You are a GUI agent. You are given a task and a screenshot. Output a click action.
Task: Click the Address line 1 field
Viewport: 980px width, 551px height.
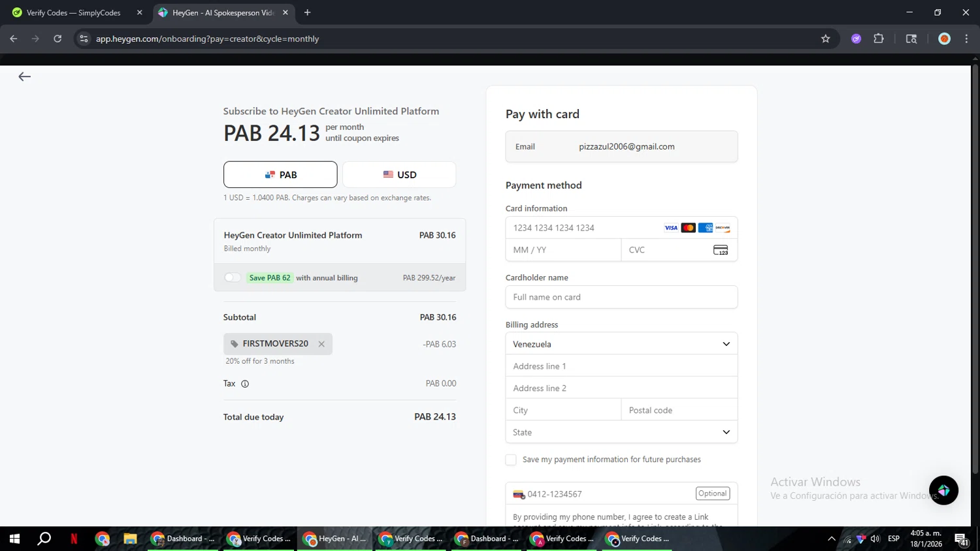click(621, 366)
